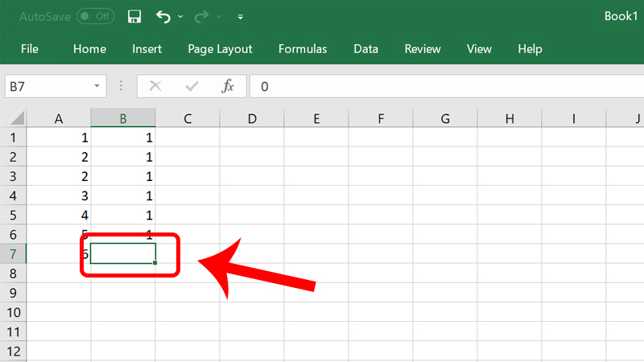Open the Page Layout tab
This screenshot has height=362, width=644.
[220, 49]
